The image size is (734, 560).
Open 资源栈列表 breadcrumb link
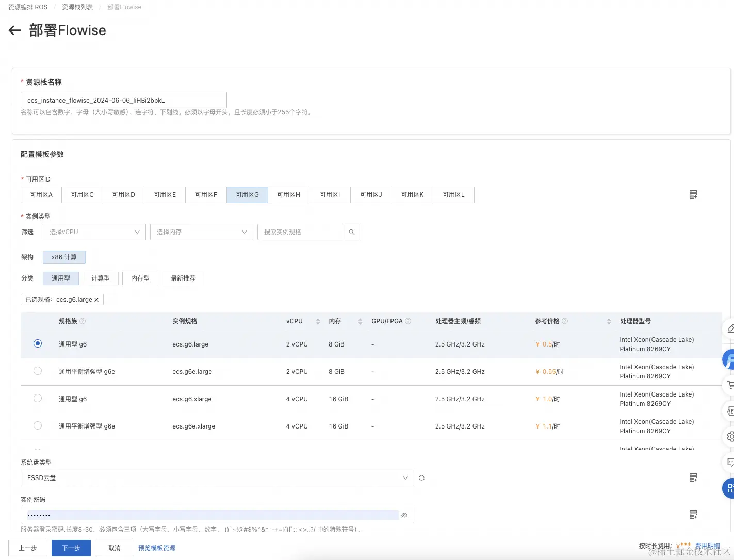click(77, 7)
